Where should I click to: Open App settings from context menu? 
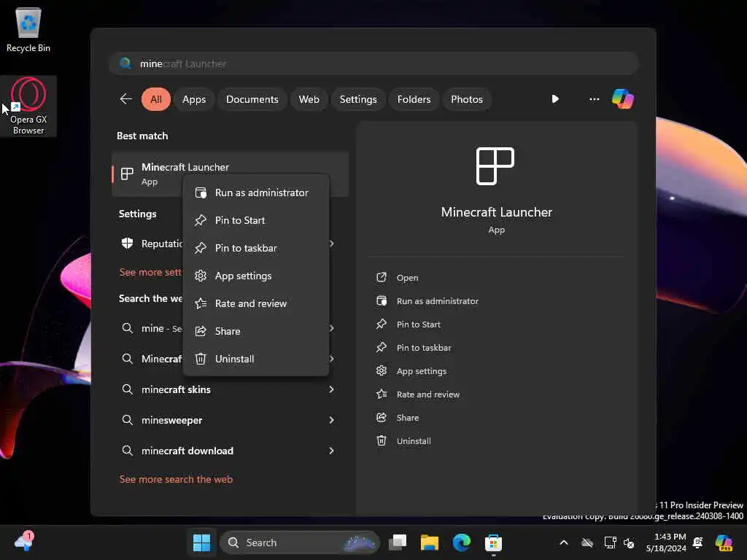pos(256,276)
